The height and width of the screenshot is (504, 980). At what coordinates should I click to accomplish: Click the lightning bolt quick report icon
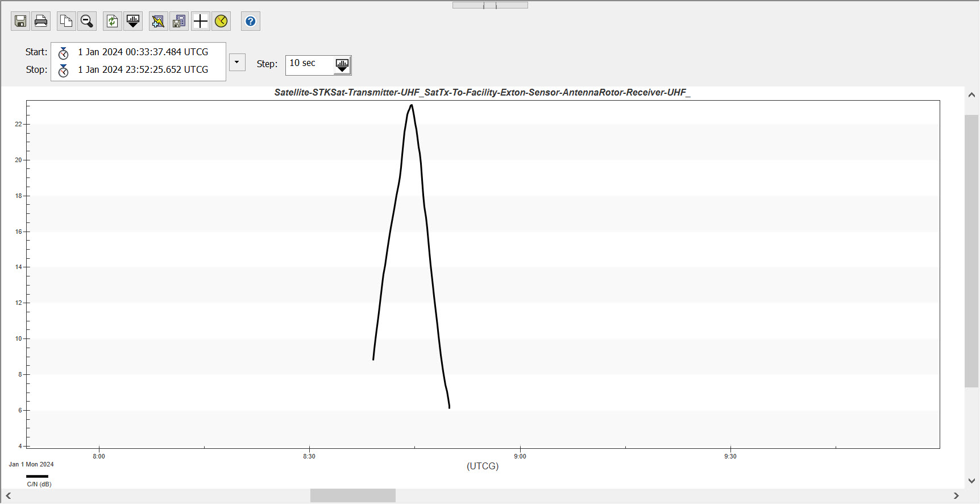[158, 22]
